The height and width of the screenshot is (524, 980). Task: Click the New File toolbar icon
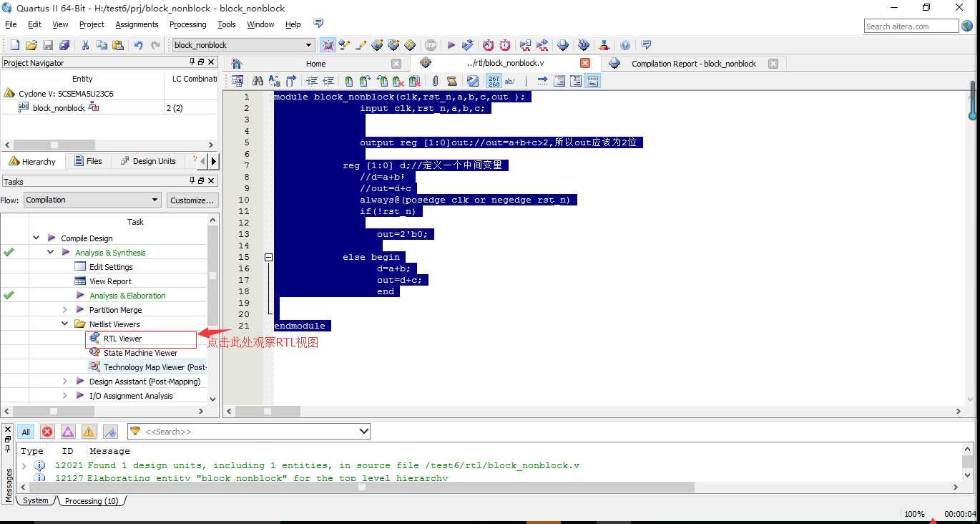click(14, 45)
